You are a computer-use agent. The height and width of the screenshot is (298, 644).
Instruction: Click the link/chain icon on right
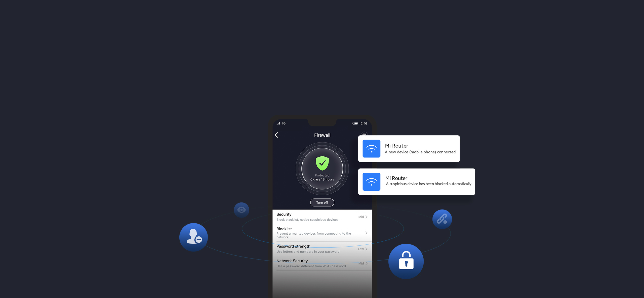coord(442,218)
